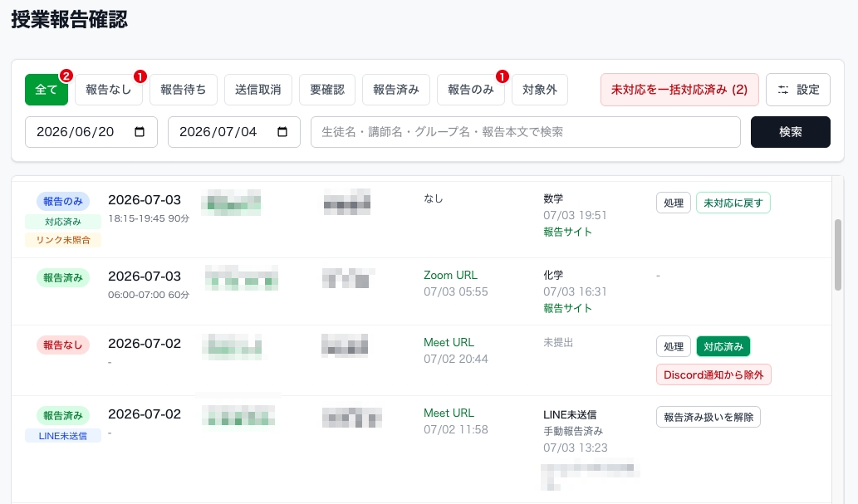Open the 設定 settings button
The image size is (858, 504).
798,90
